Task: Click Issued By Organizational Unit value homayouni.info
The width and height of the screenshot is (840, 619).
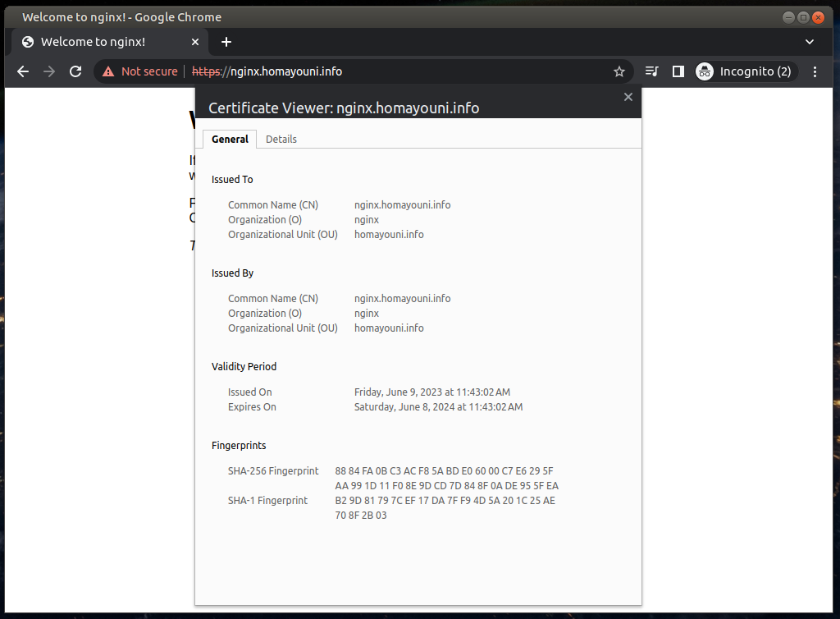Action: coord(389,328)
